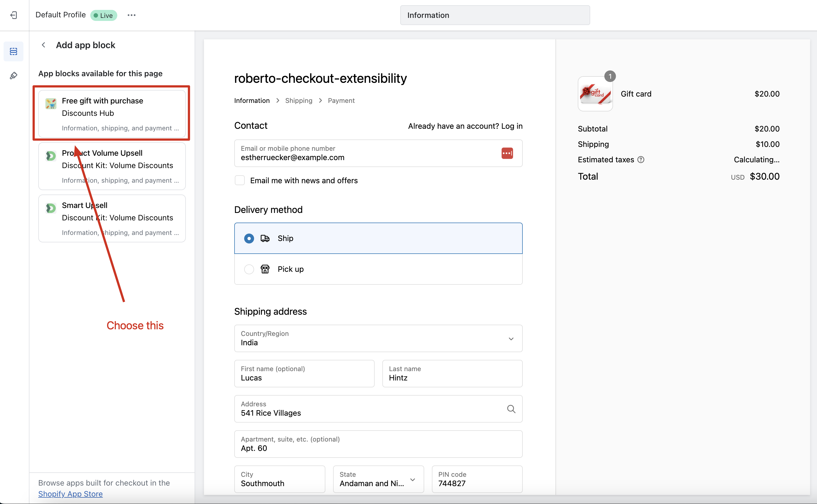Click the estimated taxes help icon
The image size is (817, 504).
click(641, 160)
